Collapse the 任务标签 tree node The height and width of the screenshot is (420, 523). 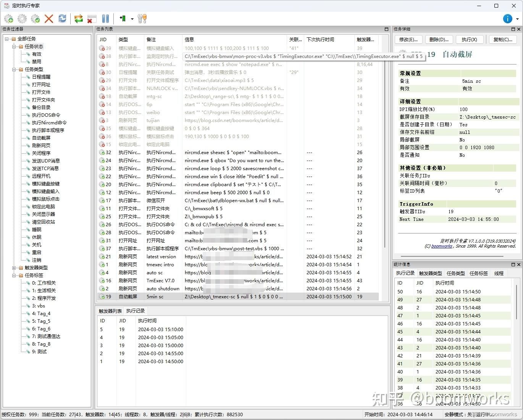pos(14,275)
